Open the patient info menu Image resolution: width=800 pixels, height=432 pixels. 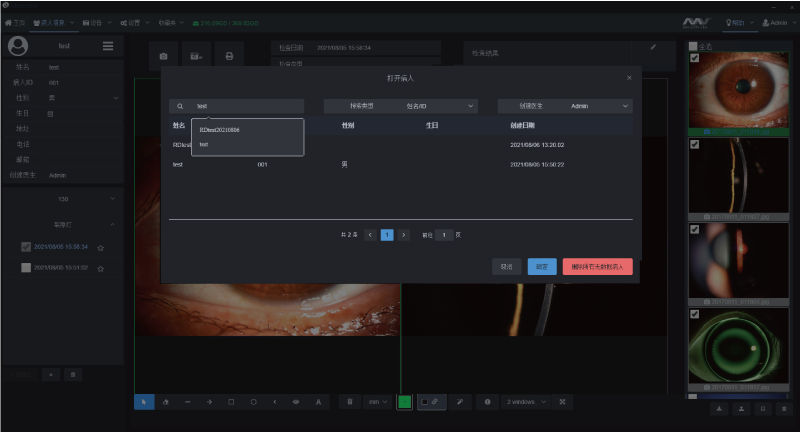(x=54, y=23)
